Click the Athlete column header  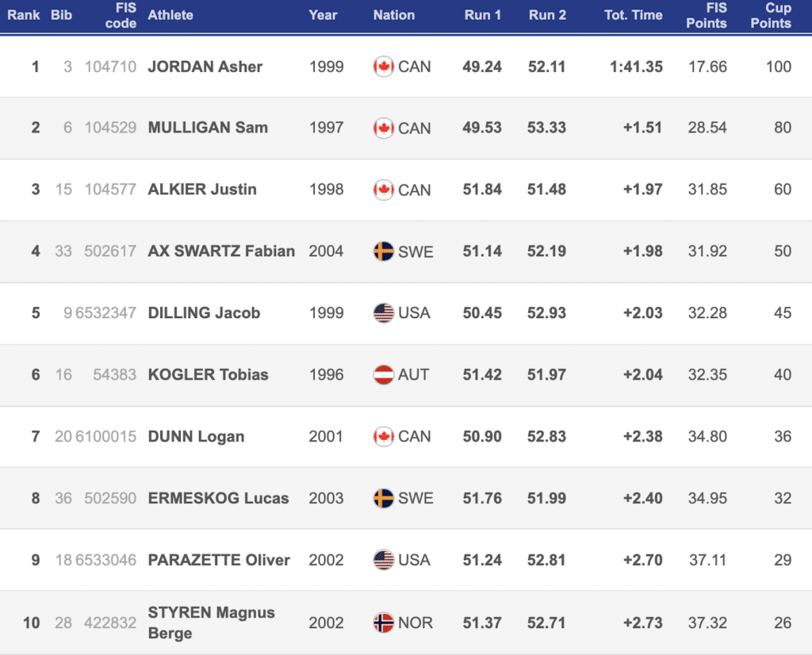pos(170,15)
